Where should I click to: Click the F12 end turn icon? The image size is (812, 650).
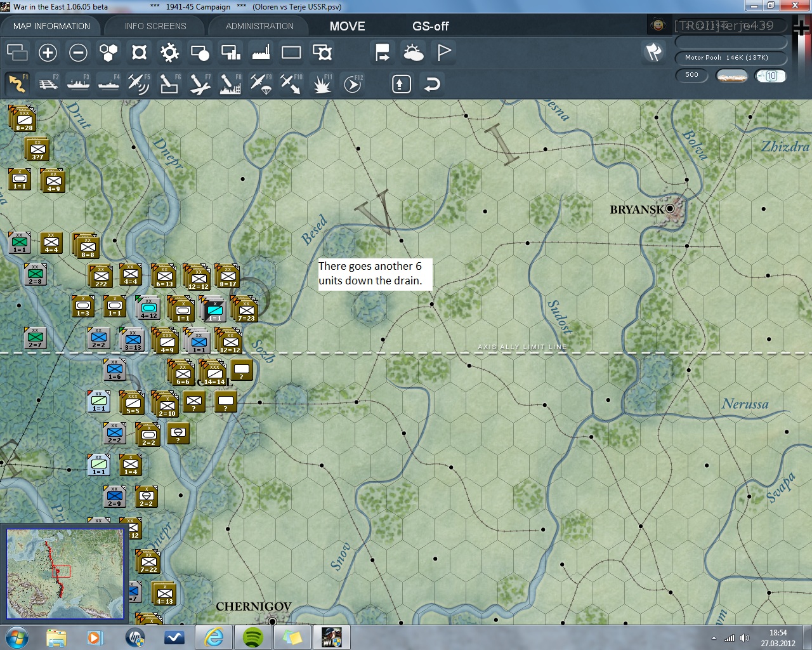(x=352, y=84)
